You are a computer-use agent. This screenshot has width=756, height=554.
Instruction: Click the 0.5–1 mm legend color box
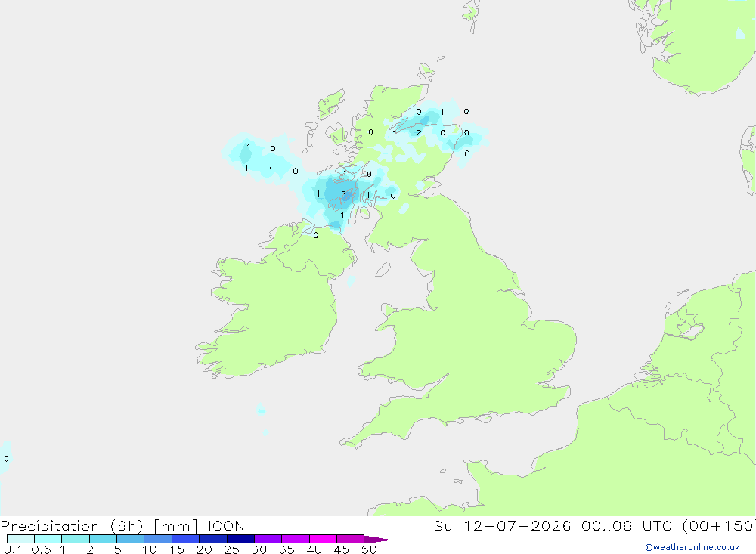coord(48,539)
